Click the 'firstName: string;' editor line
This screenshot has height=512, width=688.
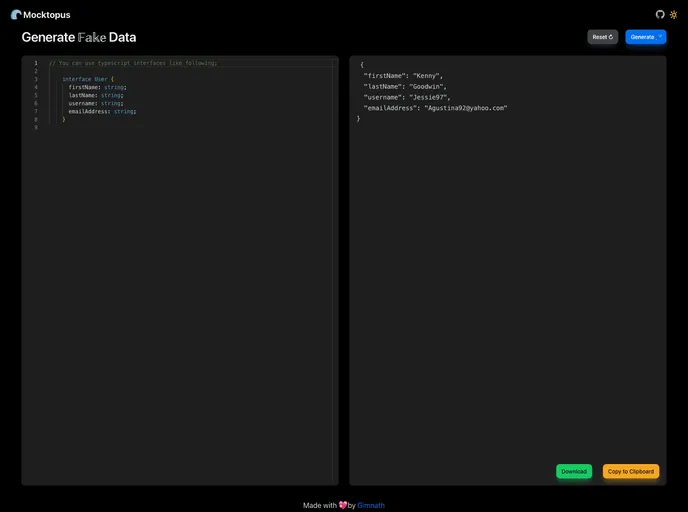(97, 87)
